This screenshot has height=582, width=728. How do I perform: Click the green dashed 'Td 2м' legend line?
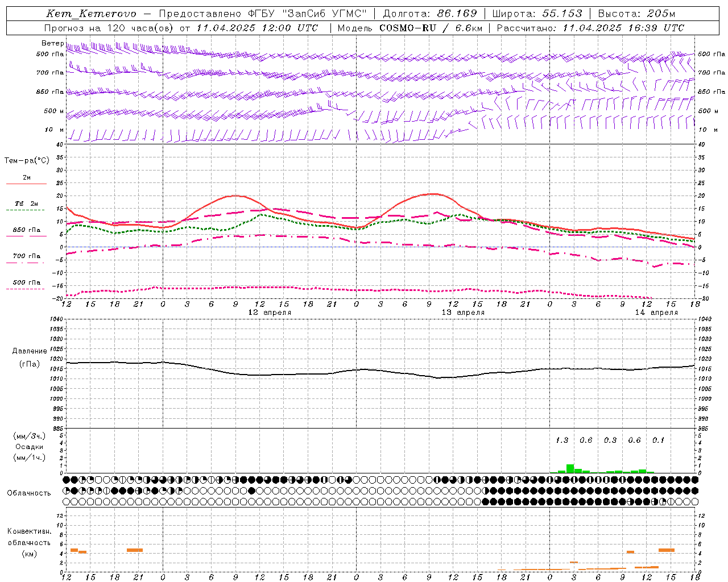(25, 210)
